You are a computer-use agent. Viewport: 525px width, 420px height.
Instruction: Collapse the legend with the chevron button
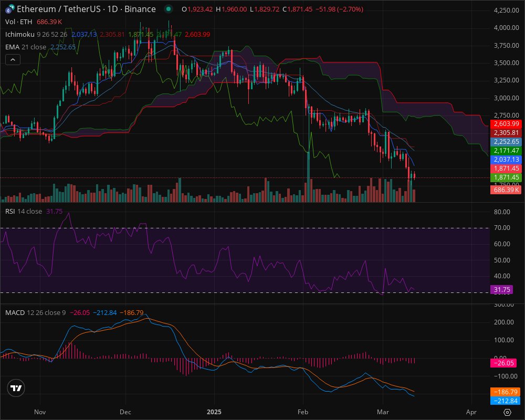[12, 59]
